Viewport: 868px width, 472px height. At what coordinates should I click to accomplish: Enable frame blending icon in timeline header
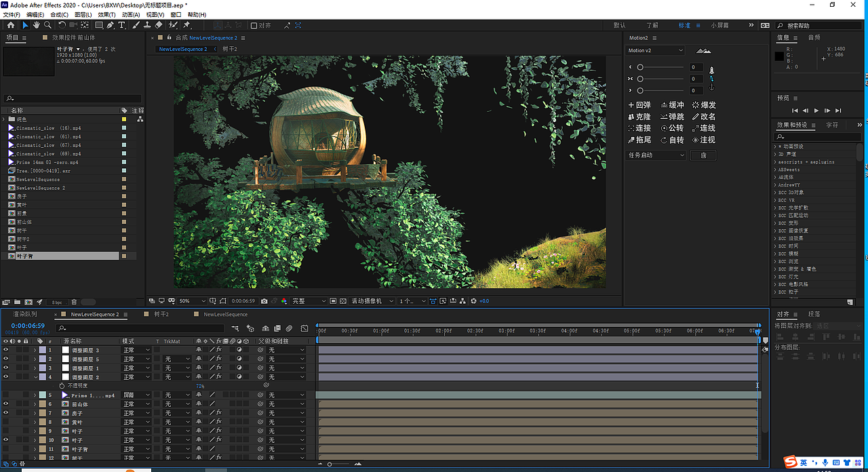point(277,328)
